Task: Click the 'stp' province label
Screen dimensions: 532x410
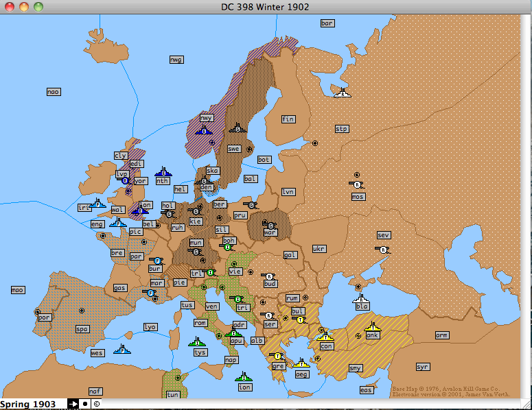Action: pyautogui.click(x=342, y=129)
